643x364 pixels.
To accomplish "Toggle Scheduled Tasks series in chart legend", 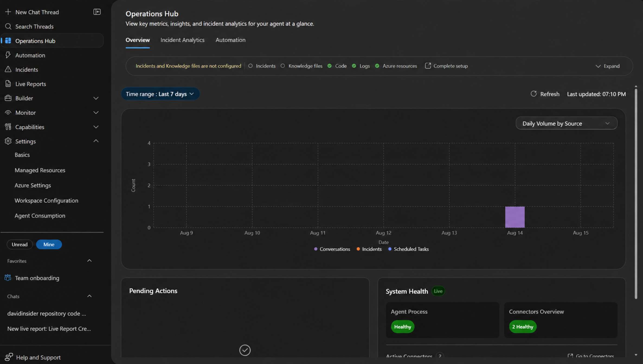I will coord(408,249).
